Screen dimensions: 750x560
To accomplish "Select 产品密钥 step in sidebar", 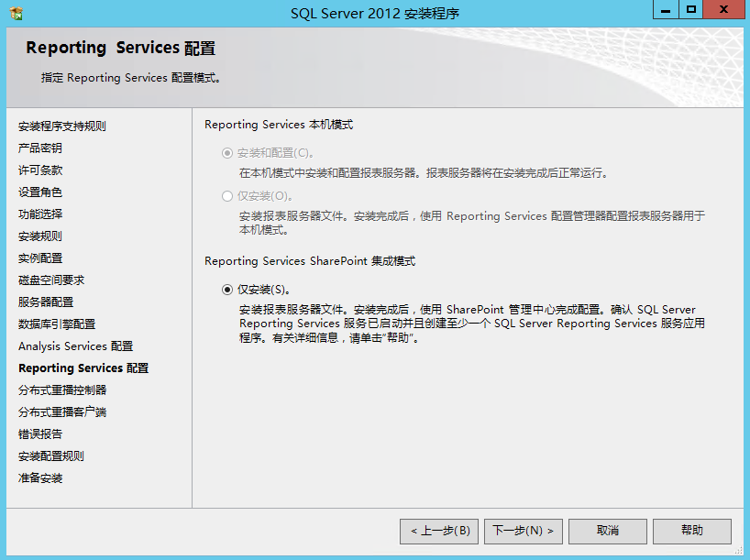I will pos(40,148).
